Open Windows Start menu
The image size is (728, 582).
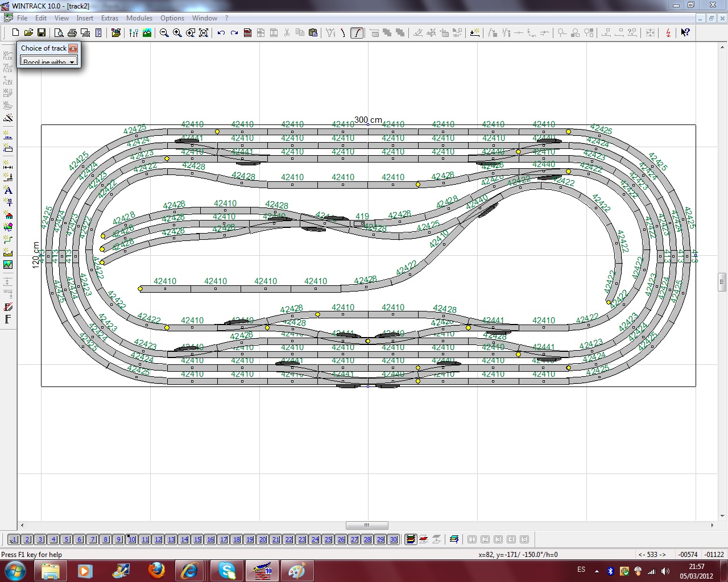pyautogui.click(x=15, y=570)
